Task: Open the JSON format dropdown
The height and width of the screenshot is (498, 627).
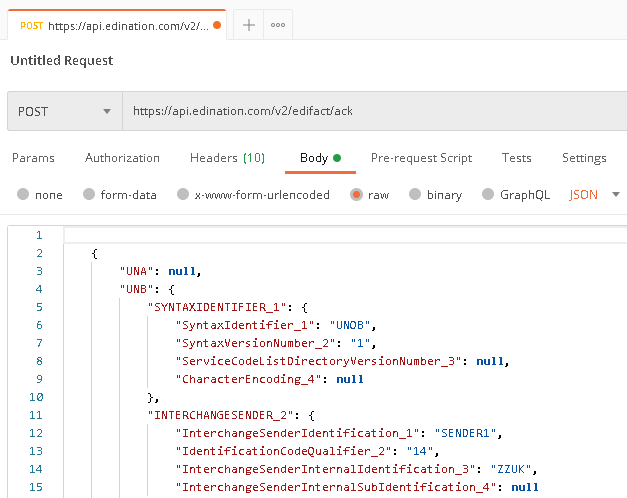Action: tap(594, 195)
